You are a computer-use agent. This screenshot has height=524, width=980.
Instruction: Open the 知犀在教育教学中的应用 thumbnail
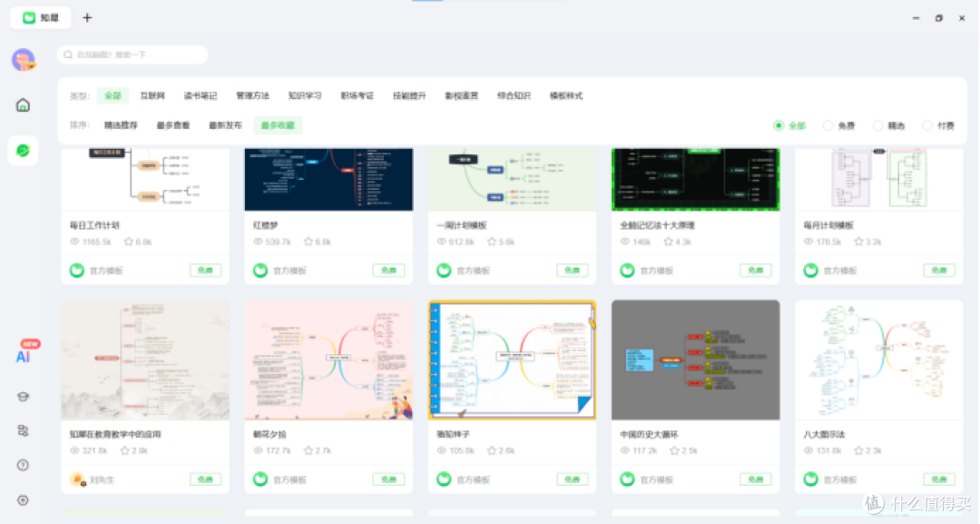tap(145, 361)
